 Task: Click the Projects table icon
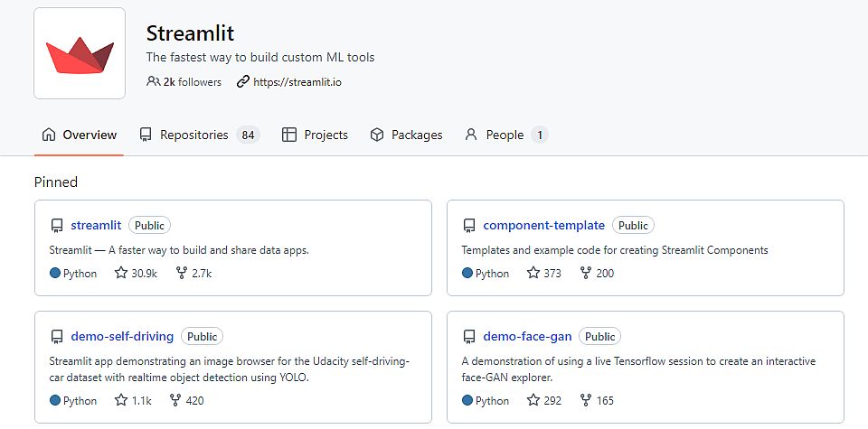[x=289, y=135]
